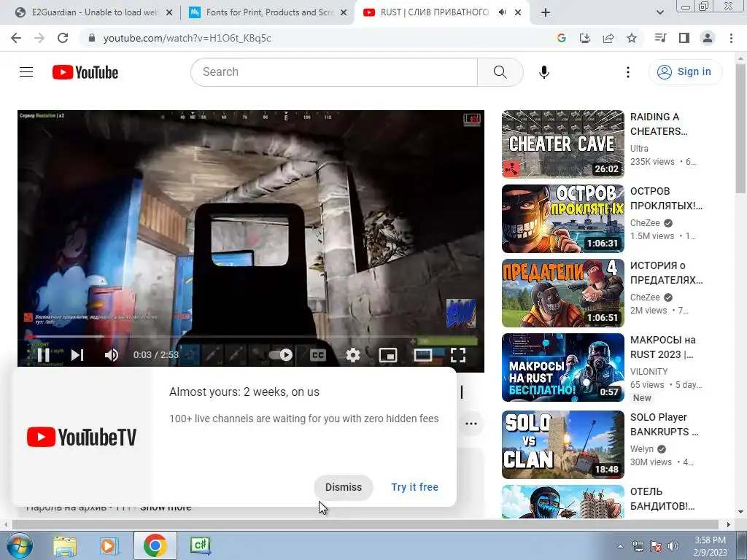
Task: Open the CHEATER CAVE video thumbnail
Action: coord(562,144)
